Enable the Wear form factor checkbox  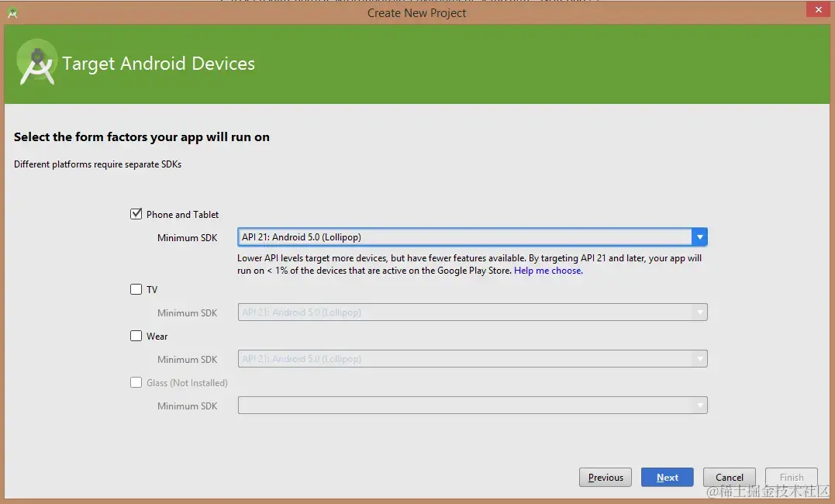coord(136,336)
